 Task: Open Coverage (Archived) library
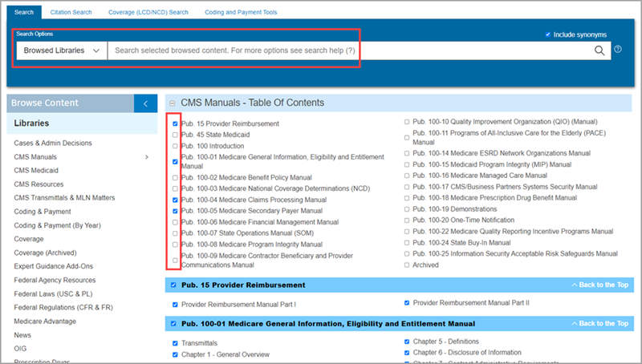pos(46,253)
